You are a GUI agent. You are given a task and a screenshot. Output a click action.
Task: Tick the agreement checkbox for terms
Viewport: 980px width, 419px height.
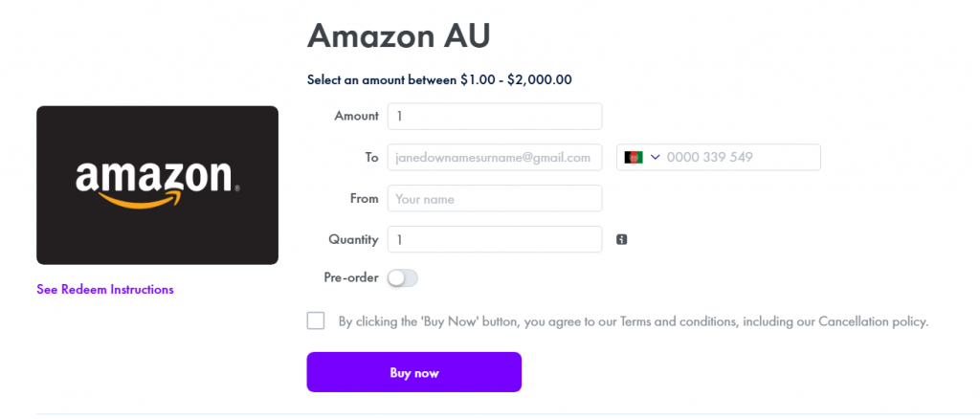tap(316, 320)
